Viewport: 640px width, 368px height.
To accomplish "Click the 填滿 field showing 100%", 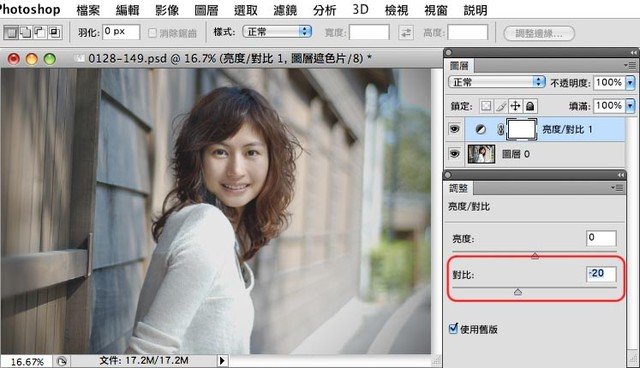I will (609, 106).
